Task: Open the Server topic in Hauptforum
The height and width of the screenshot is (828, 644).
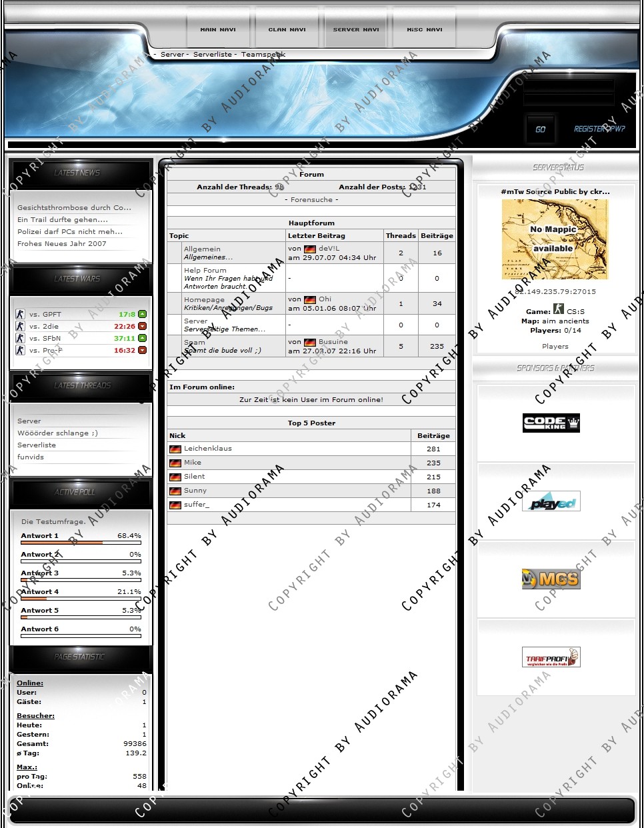Action: [196, 321]
